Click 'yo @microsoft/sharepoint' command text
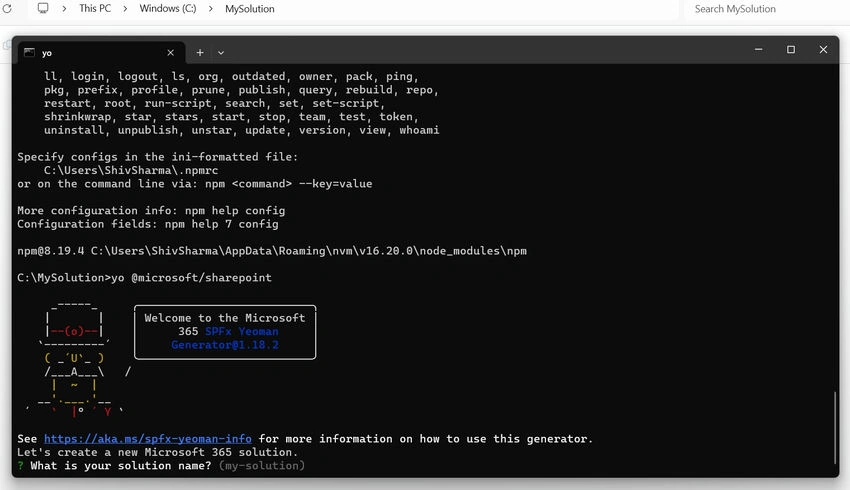850x490 pixels. click(191, 278)
